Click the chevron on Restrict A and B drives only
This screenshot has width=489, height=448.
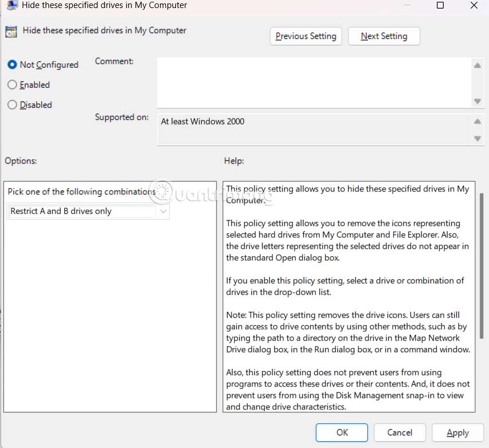[164, 212]
